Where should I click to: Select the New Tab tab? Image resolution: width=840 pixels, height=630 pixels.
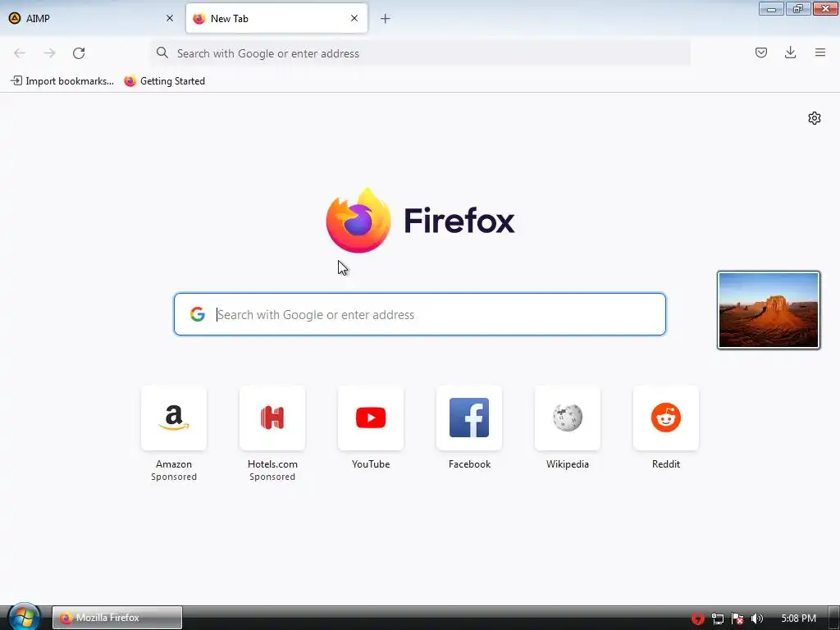276,18
